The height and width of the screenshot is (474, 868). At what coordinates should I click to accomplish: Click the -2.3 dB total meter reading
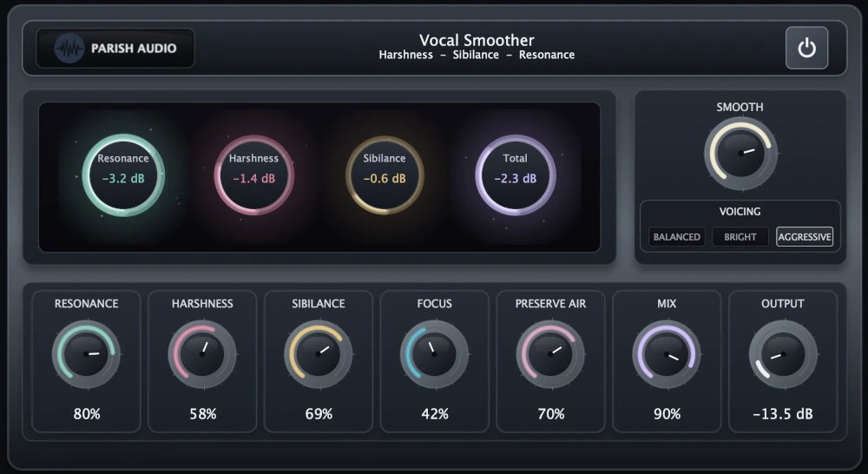click(516, 179)
